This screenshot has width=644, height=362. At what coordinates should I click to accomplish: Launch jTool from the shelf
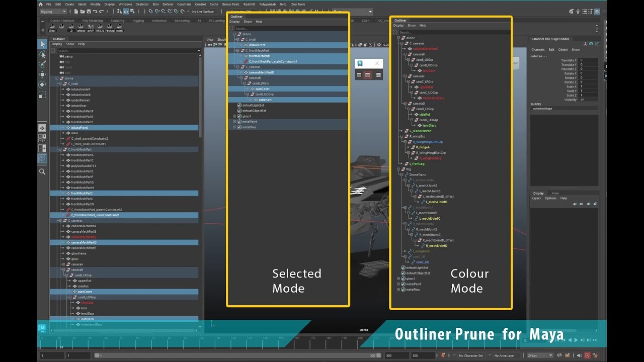point(52,25)
